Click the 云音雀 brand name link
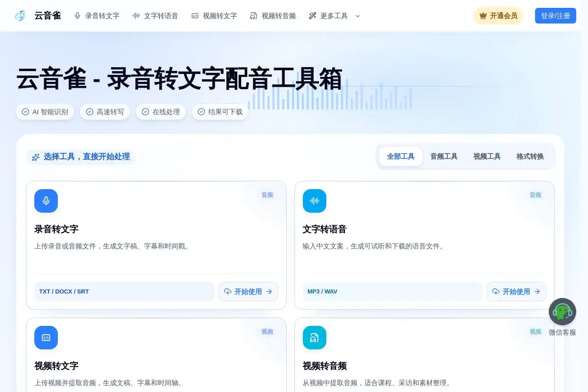 coord(48,16)
